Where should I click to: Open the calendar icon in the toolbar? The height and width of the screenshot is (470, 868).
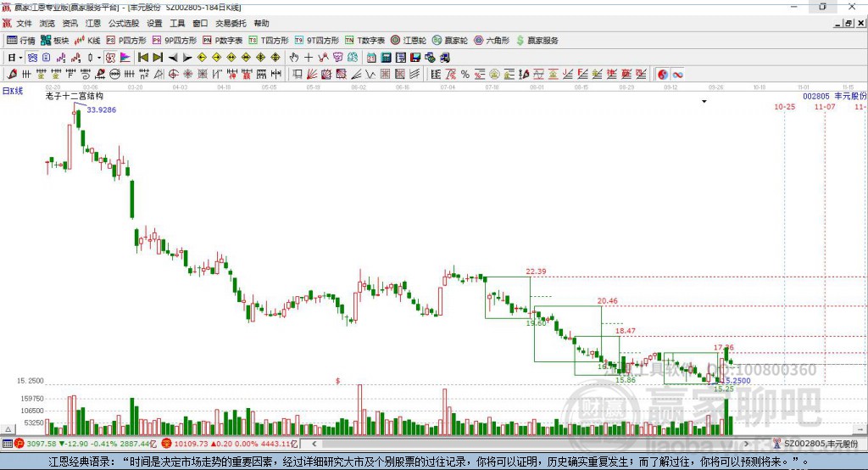pyautogui.click(x=370, y=58)
